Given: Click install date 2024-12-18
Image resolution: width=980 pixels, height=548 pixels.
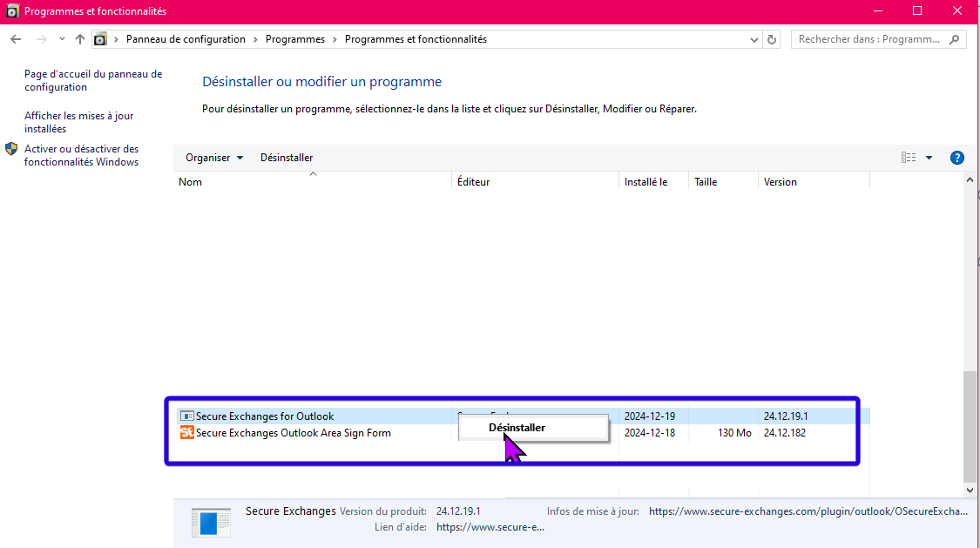Looking at the screenshot, I should pyautogui.click(x=650, y=433).
